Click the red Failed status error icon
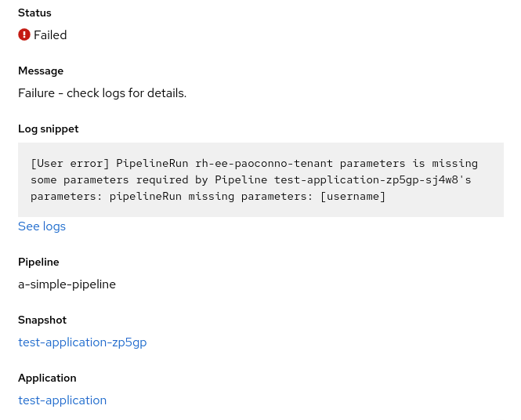This screenshot has height=420, width=521. pos(24,34)
